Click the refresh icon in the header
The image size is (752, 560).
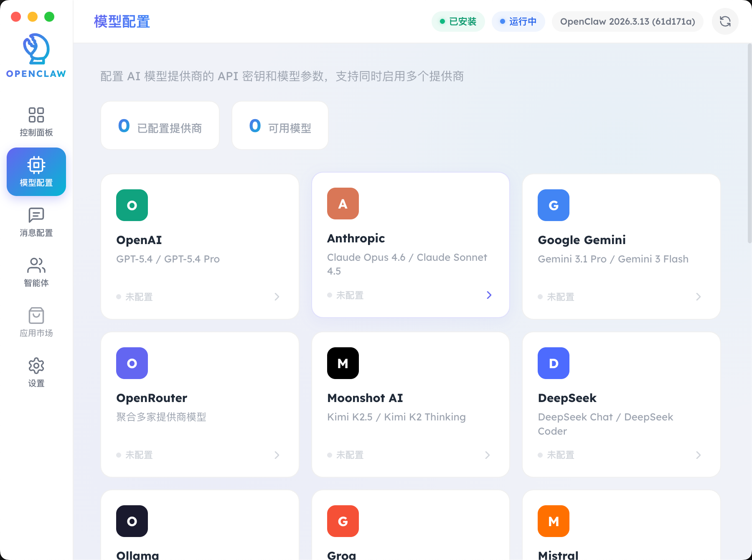pyautogui.click(x=725, y=21)
